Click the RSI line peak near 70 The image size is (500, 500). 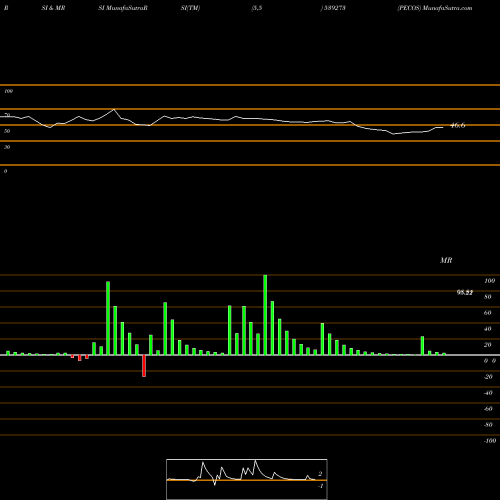click(x=114, y=109)
